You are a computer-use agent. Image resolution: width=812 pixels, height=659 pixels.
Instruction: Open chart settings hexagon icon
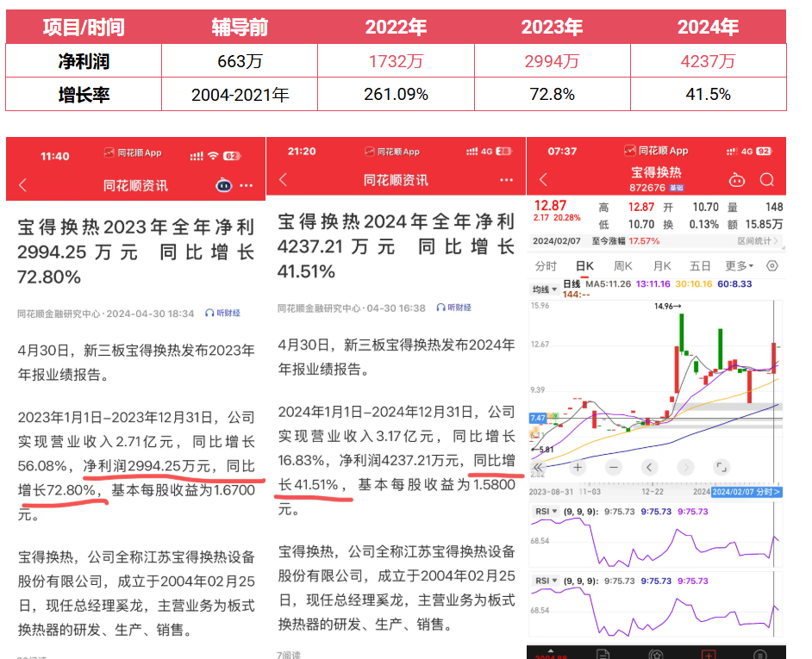tap(772, 266)
